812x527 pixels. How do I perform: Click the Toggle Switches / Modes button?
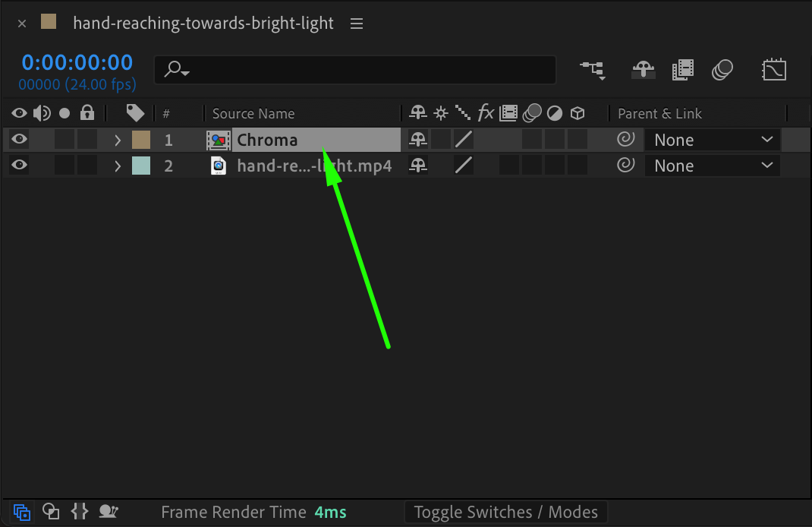click(505, 513)
